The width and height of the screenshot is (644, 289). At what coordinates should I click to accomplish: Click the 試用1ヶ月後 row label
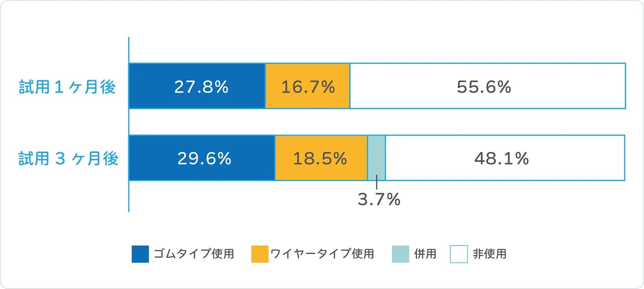tap(67, 87)
